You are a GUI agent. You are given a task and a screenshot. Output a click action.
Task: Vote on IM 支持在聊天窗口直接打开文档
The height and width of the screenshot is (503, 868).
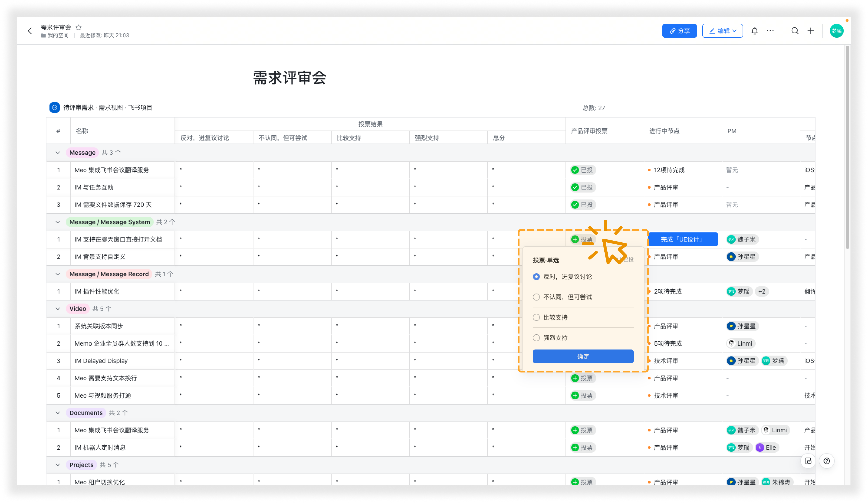click(583, 239)
